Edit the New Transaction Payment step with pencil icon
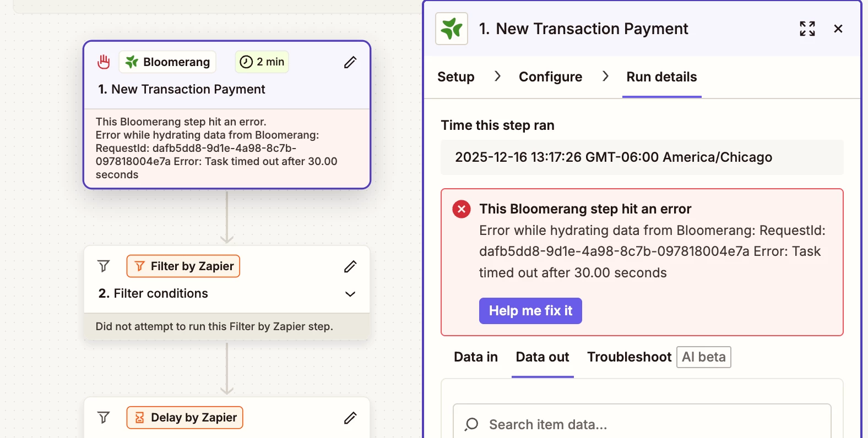The width and height of the screenshot is (868, 438). (350, 62)
